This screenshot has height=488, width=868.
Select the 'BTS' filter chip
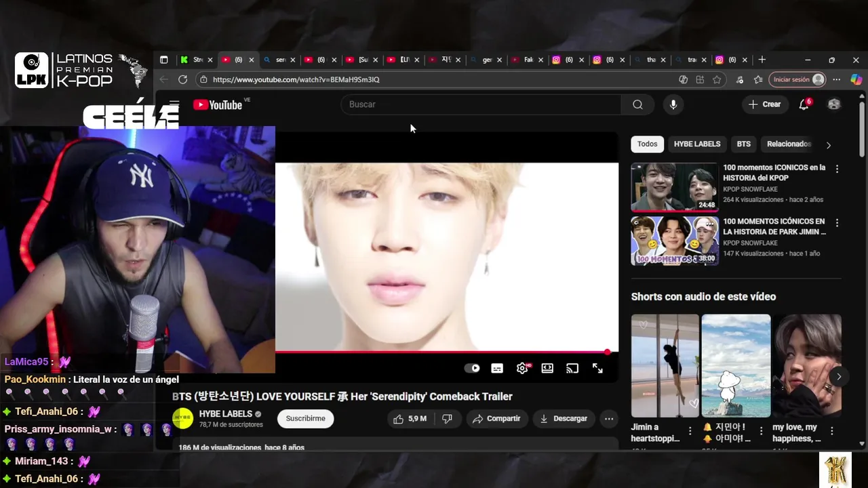(744, 144)
